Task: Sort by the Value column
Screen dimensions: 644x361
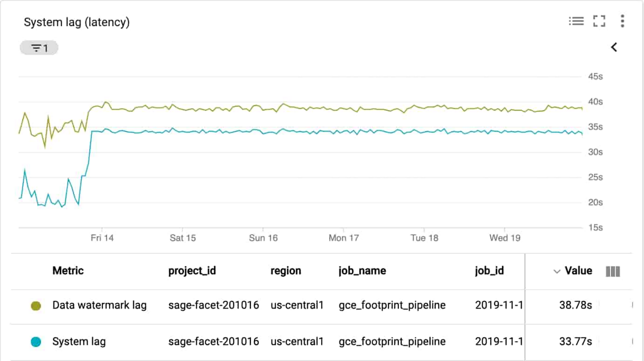Action: pos(573,271)
